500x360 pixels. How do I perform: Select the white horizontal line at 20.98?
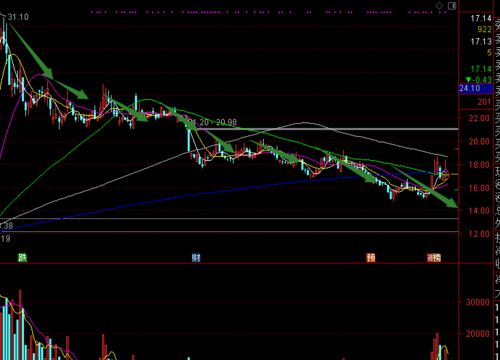[328, 129]
